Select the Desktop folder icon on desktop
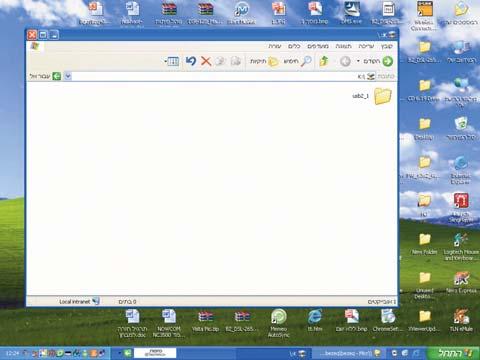The image size is (480, 360). [424, 129]
